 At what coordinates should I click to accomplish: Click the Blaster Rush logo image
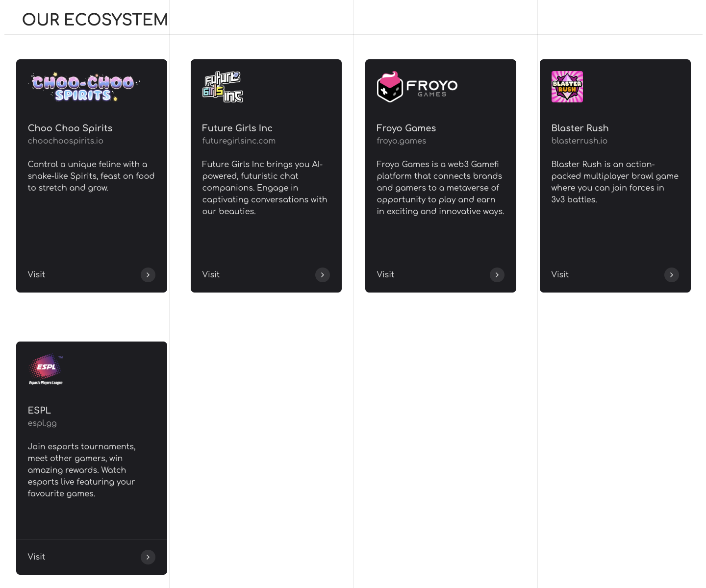click(x=567, y=87)
